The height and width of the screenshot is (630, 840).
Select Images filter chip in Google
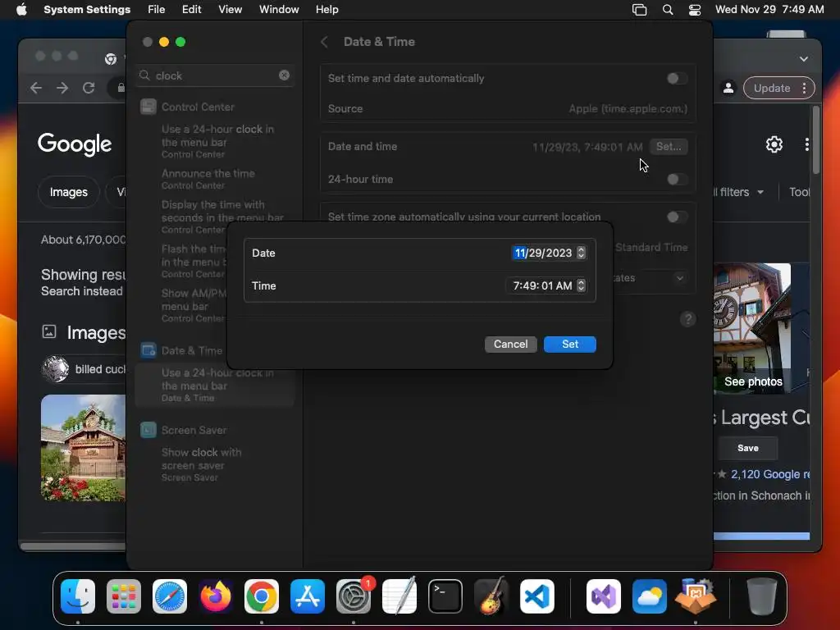click(x=69, y=192)
